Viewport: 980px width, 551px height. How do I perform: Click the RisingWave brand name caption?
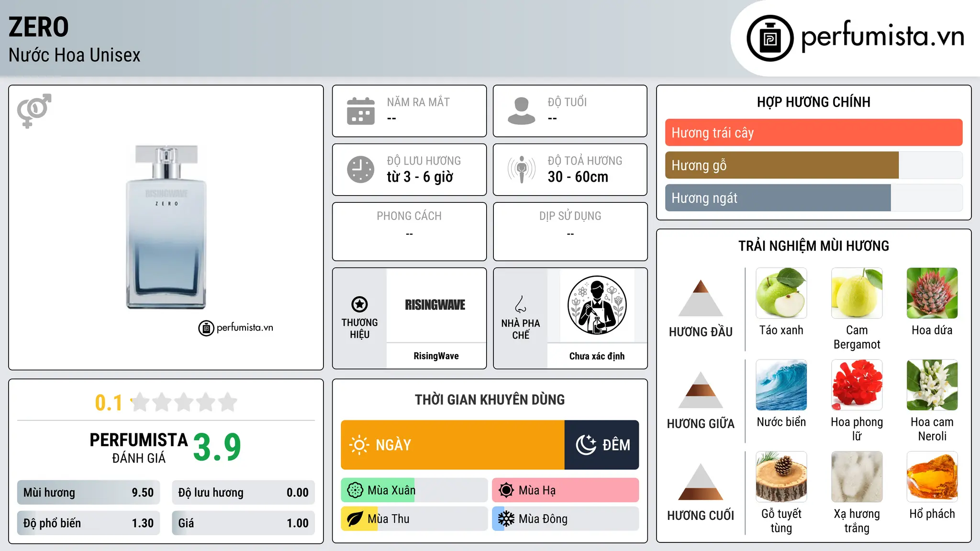(x=436, y=356)
